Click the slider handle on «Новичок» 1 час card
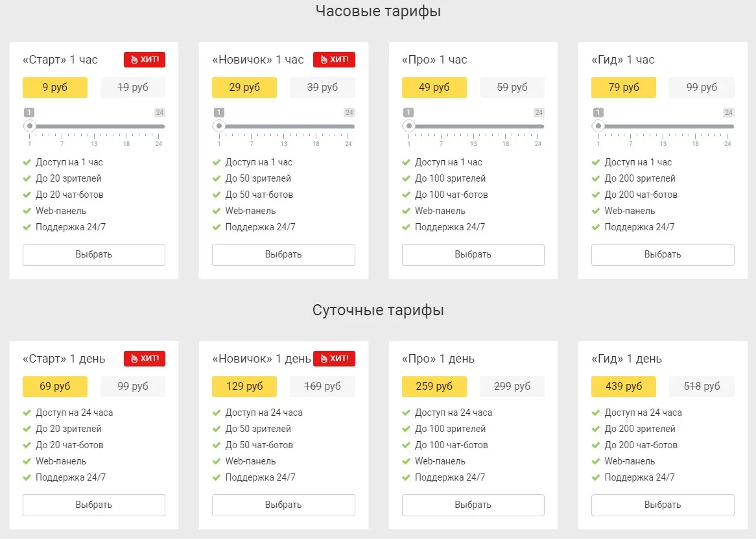756x539 pixels. [219, 126]
